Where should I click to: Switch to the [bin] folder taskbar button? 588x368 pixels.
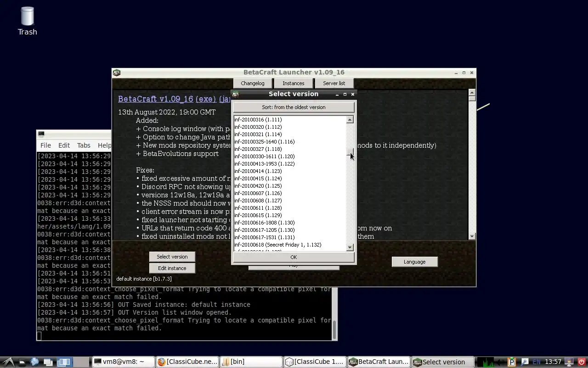[x=251, y=362]
